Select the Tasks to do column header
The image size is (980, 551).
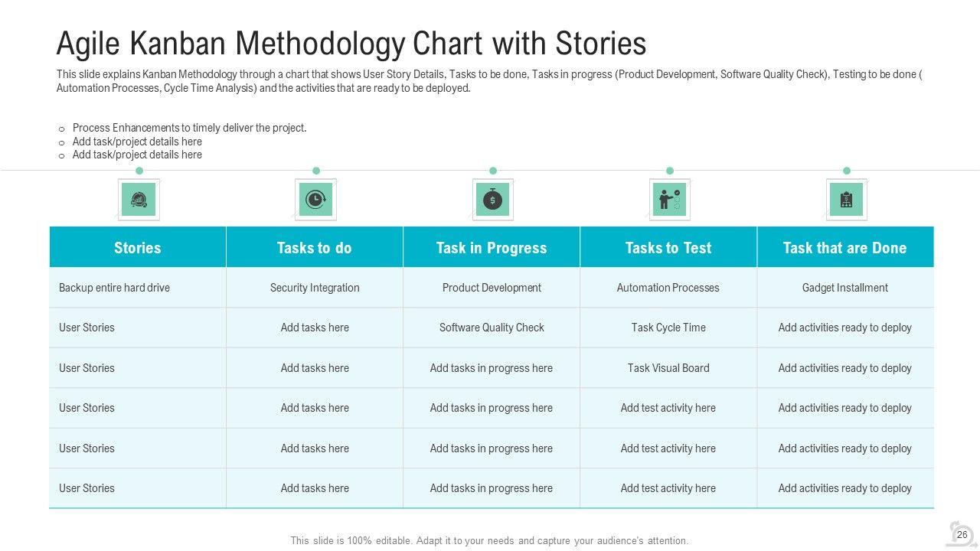315,248
